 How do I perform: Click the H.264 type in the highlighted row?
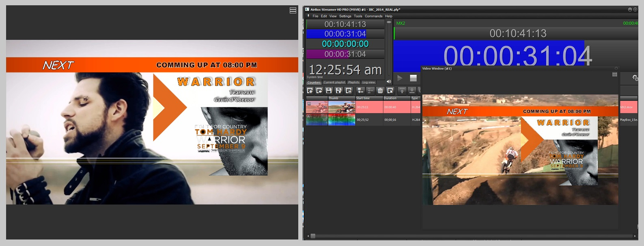click(416, 107)
